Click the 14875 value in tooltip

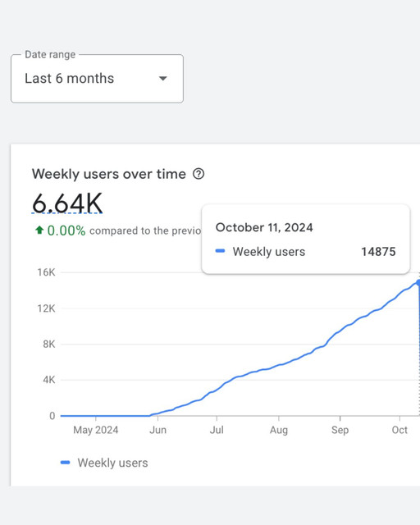(378, 252)
